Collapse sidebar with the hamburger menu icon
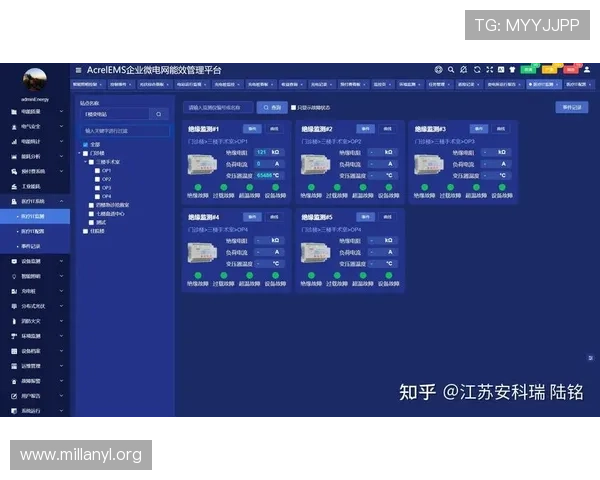Image resolution: width=600 pixels, height=480 pixels. point(78,70)
